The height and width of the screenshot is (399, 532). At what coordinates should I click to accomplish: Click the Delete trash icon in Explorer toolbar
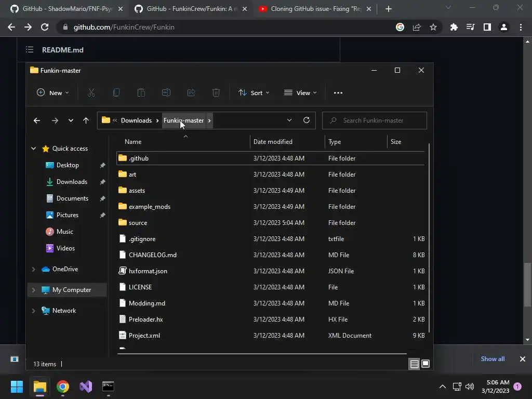click(x=216, y=92)
